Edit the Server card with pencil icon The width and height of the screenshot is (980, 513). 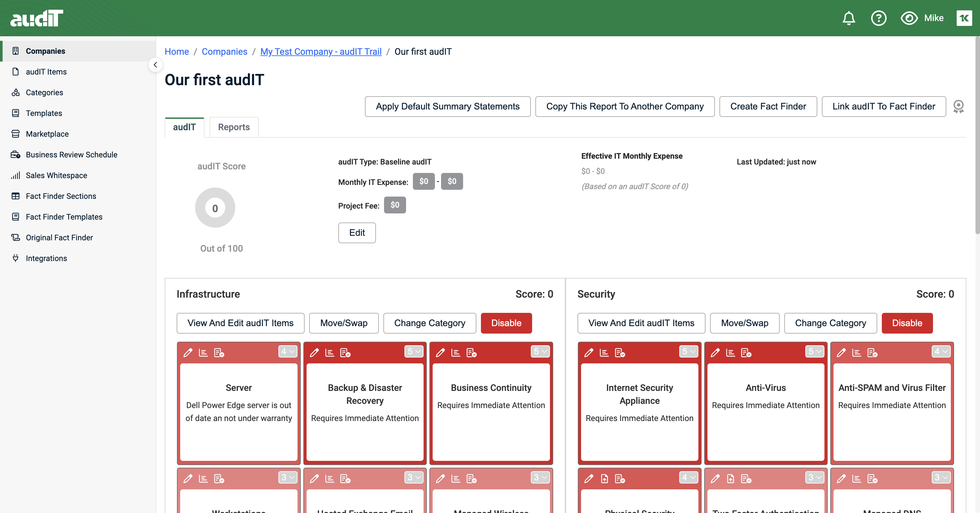188,352
